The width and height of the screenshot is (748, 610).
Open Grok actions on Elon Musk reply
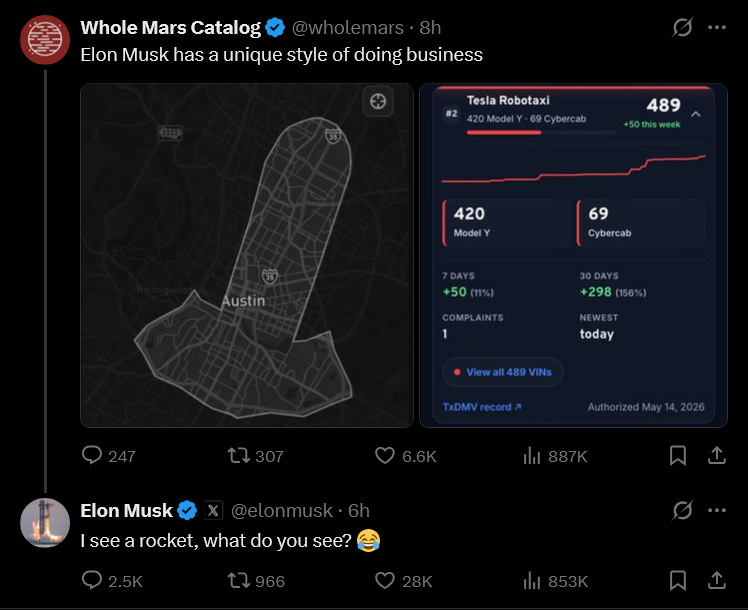682,510
